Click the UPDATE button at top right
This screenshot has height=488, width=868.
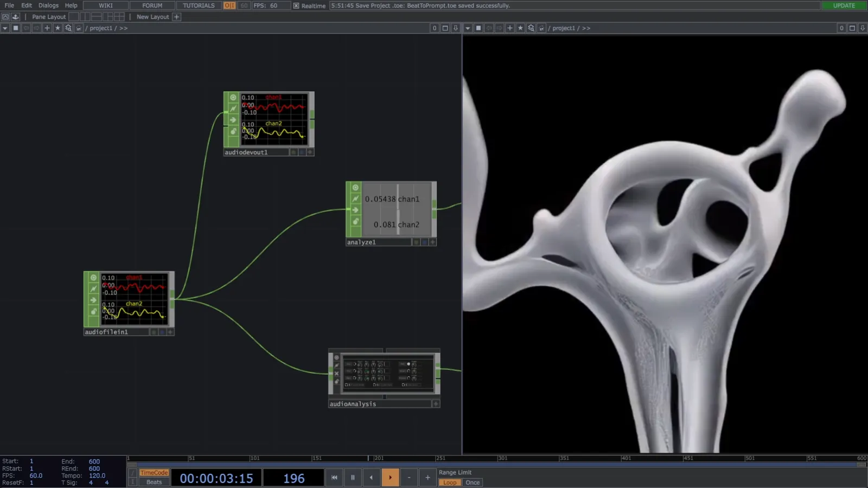(843, 5)
